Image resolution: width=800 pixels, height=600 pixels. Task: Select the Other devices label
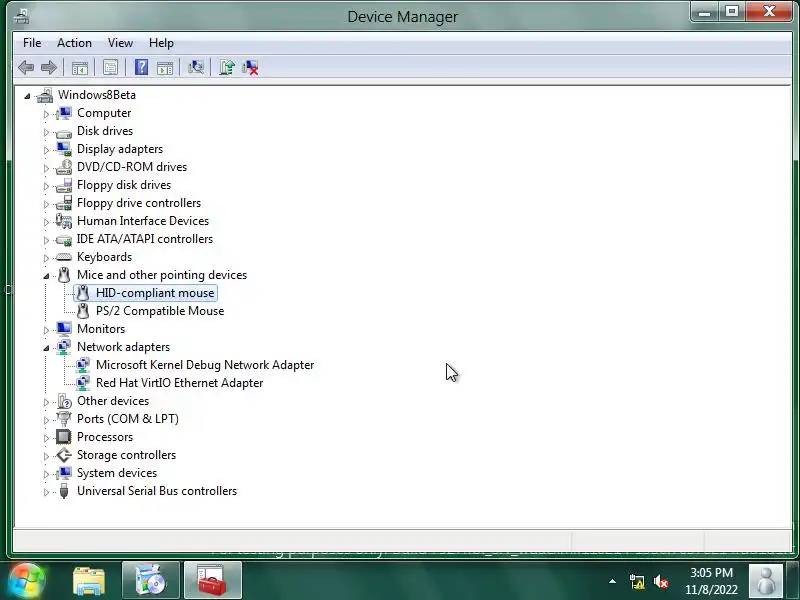pyautogui.click(x=113, y=401)
